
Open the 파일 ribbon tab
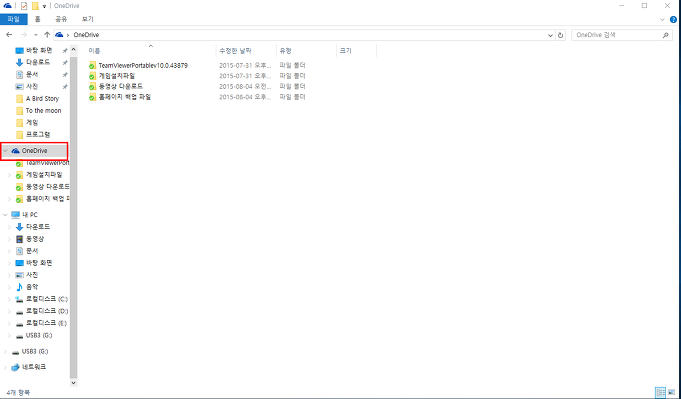pyautogui.click(x=13, y=19)
